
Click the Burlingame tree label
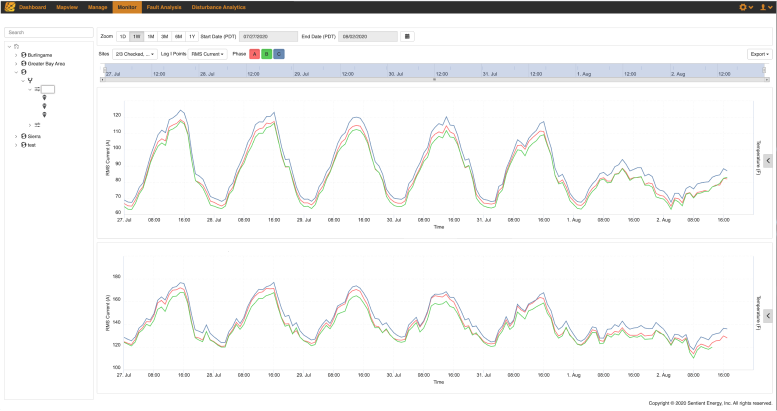click(40, 55)
